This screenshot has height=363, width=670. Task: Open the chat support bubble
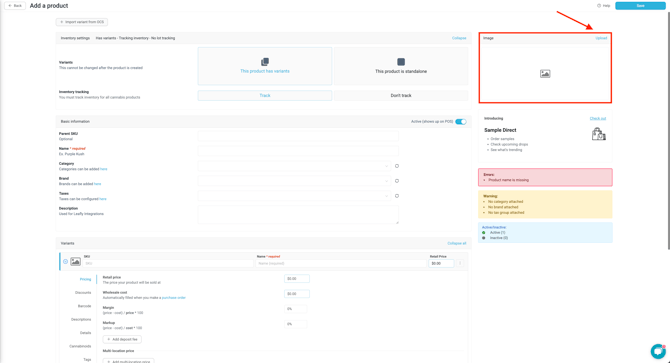click(x=658, y=351)
